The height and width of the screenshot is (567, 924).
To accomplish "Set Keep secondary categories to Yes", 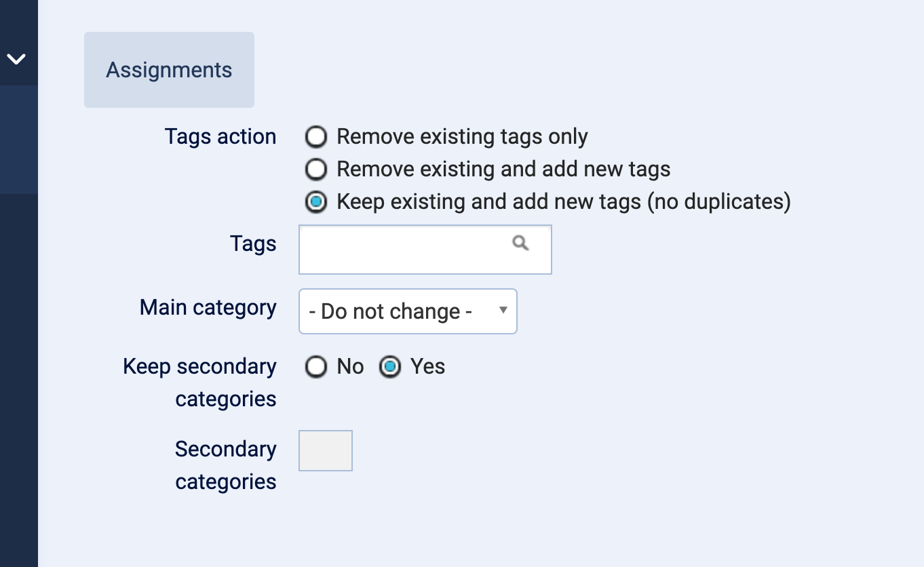I will click(389, 367).
